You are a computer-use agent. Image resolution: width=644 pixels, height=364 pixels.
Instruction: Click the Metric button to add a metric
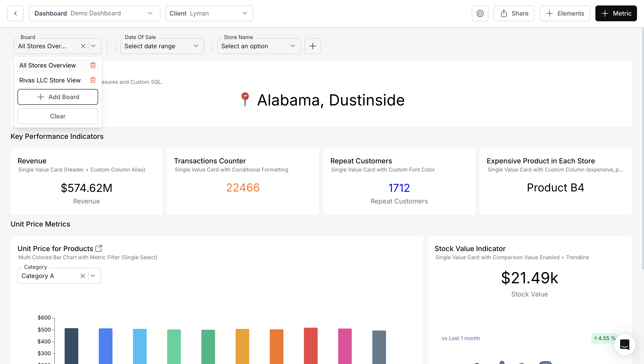pyautogui.click(x=616, y=13)
